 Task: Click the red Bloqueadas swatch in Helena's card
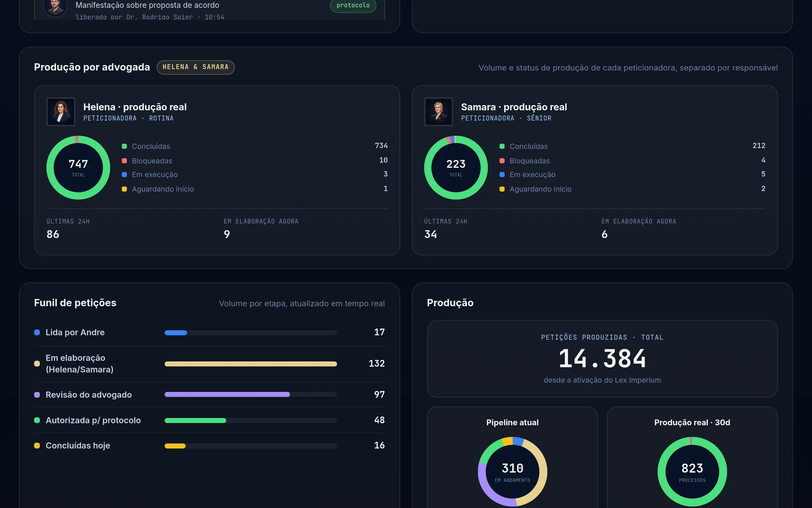pos(124,161)
